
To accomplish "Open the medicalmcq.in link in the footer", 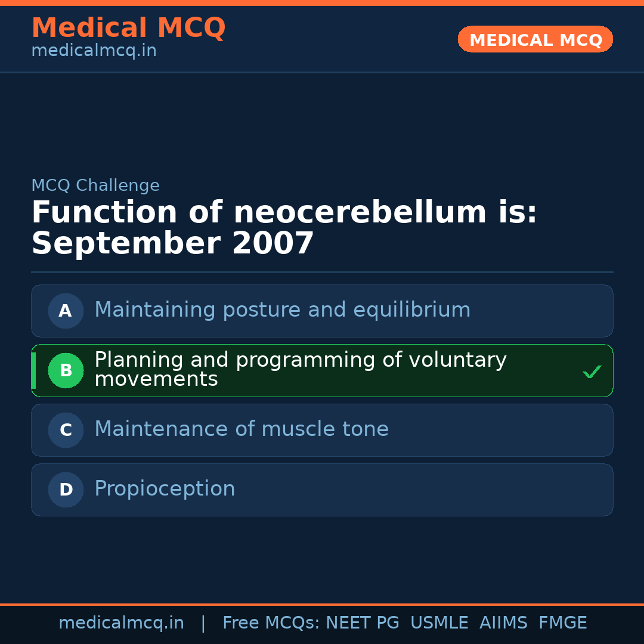I will [x=121, y=623].
